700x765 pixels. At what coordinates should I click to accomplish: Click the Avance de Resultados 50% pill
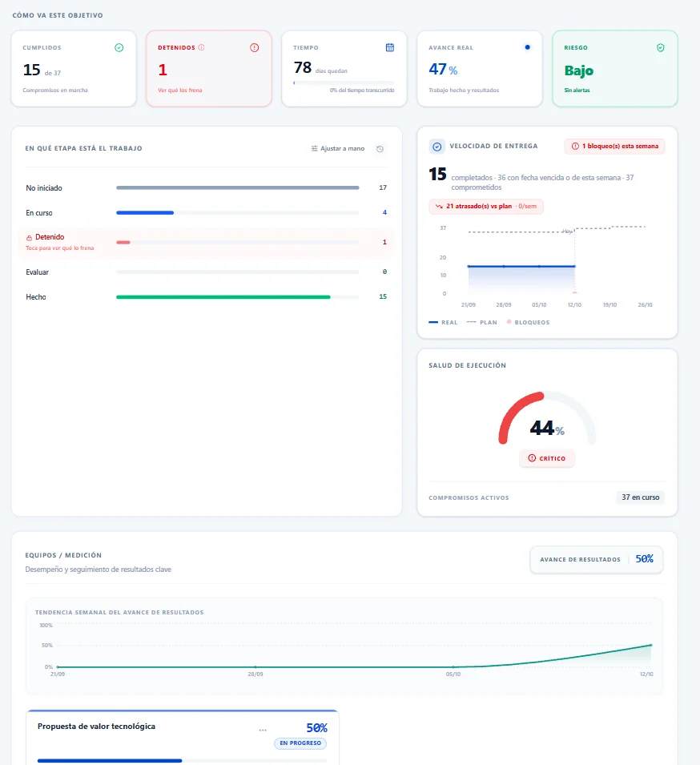597,560
